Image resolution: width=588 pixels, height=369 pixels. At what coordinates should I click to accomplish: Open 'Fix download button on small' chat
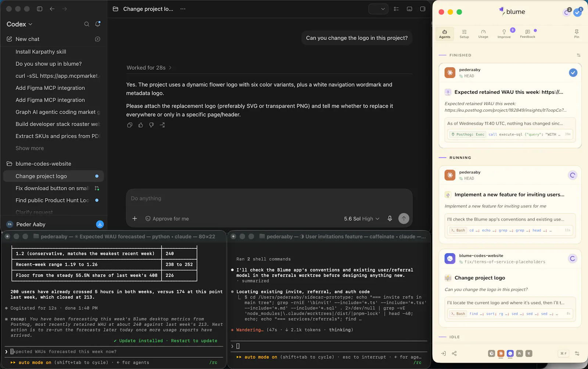coord(52,188)
